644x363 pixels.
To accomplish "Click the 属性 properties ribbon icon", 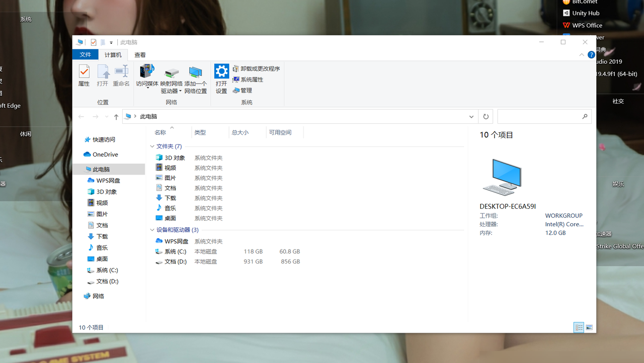I will (84, 76).
